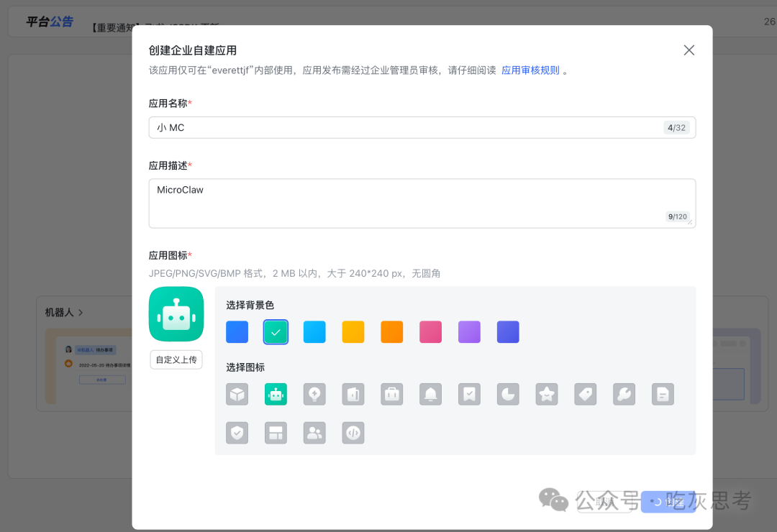The height and width of the screenshot is (532, 777).
Task: Pick the people group icon
Action: click(314, 433)
